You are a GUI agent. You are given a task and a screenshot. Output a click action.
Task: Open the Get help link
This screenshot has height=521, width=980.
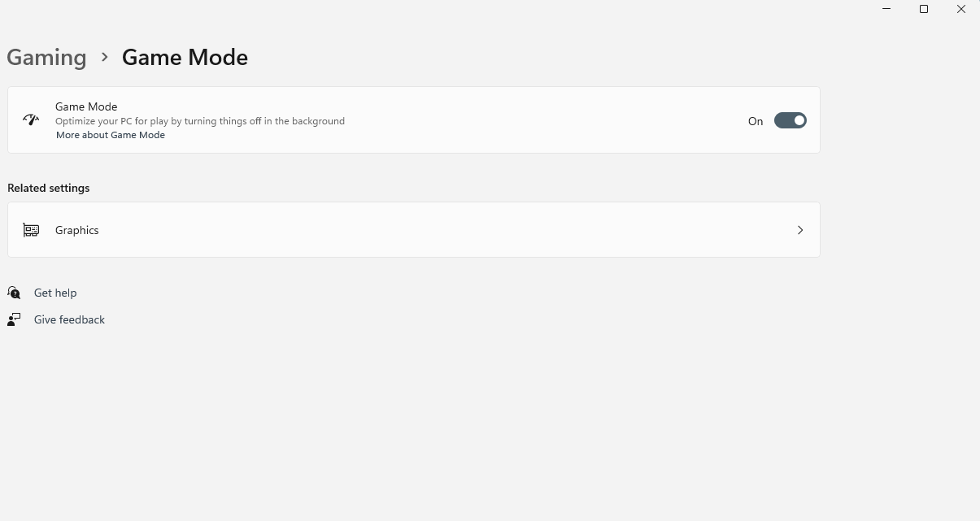[55, 293]
